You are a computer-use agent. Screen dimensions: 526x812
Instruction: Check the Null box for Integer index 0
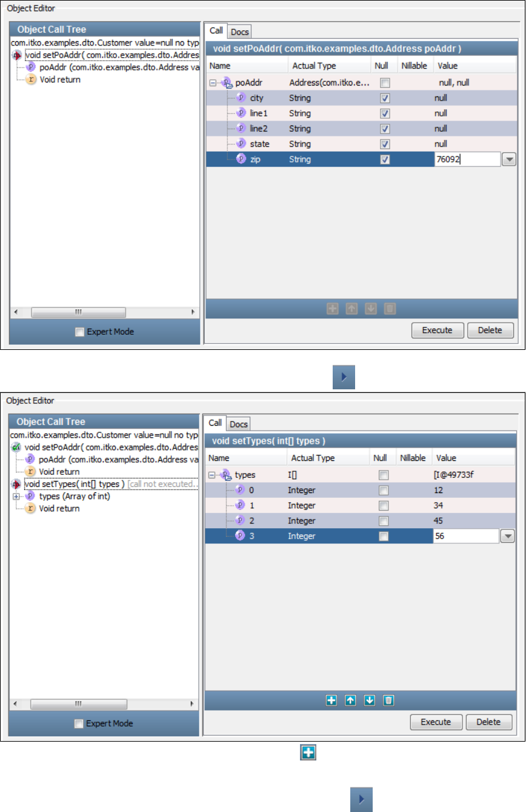383,491
